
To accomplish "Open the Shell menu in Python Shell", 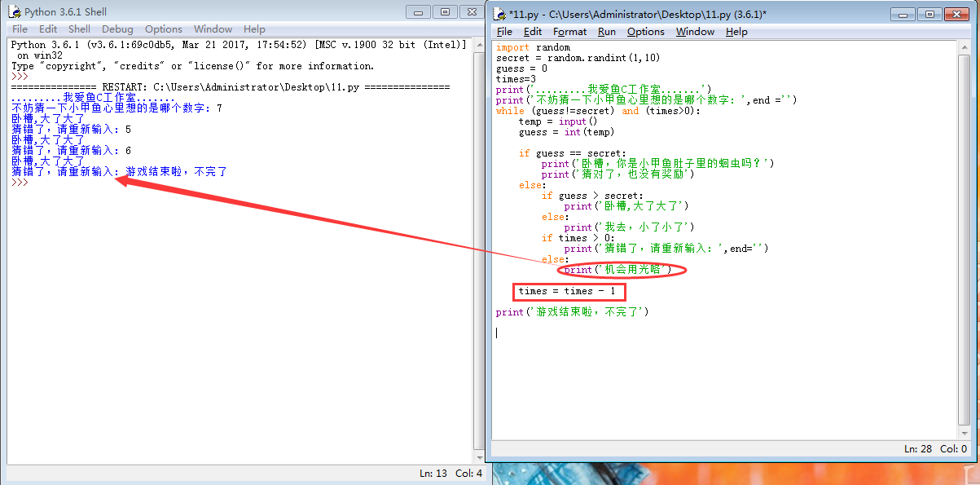I will [79, 29].
